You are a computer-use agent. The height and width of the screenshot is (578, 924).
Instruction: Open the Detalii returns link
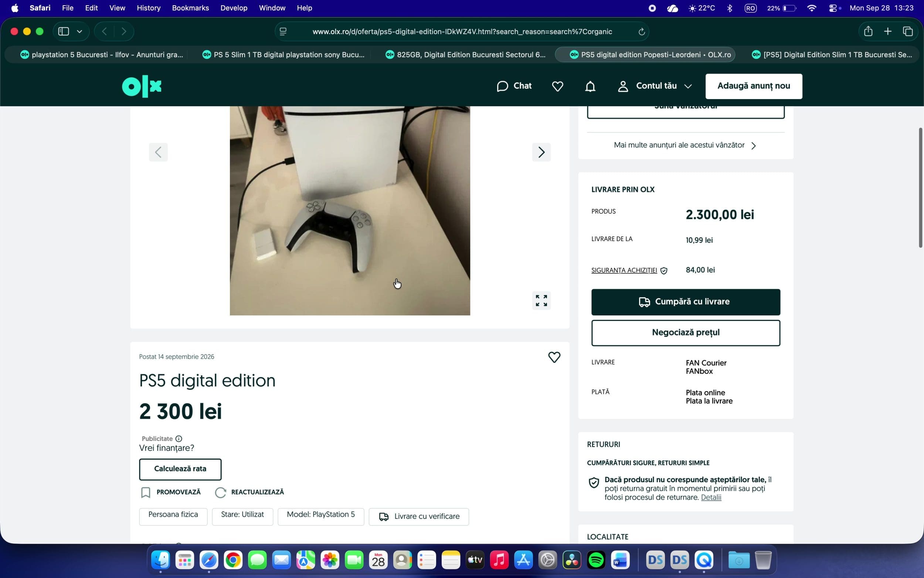[x=711, y=497]
